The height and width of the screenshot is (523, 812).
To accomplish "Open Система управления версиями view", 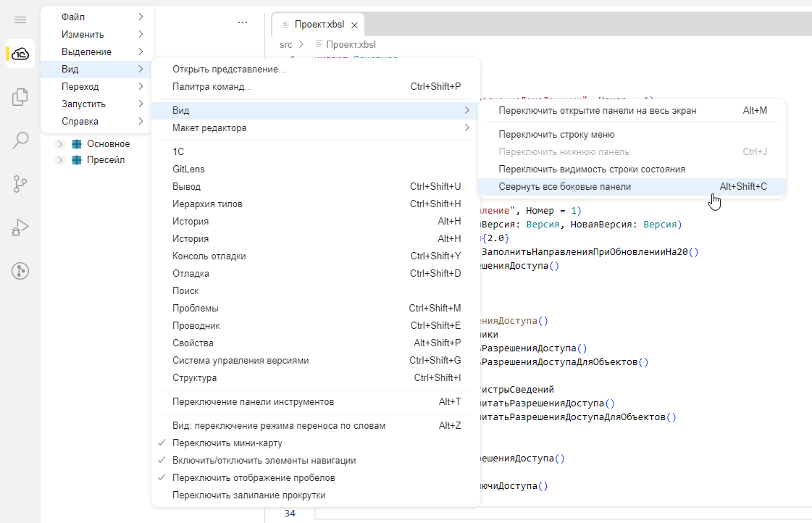I will click(x=316, y=361).
